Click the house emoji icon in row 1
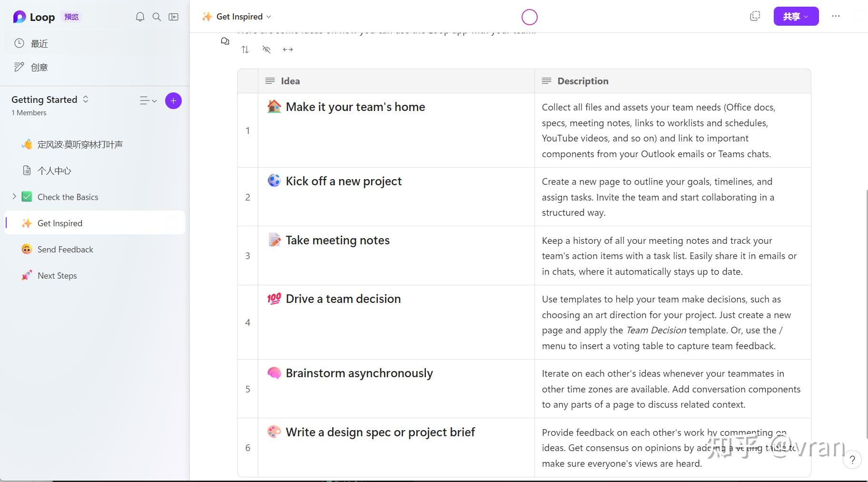 point(274,106)
